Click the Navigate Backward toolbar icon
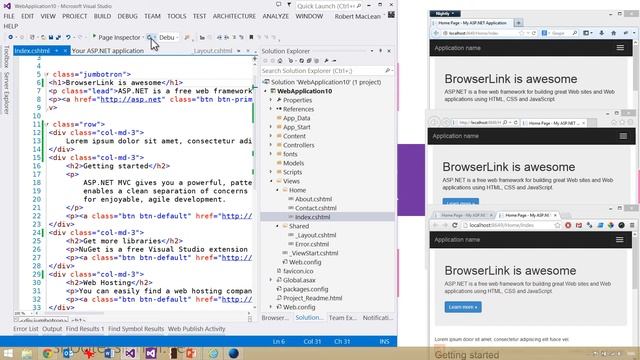The width and height of the screenshot is (640, 360). [x=10, y=37]
